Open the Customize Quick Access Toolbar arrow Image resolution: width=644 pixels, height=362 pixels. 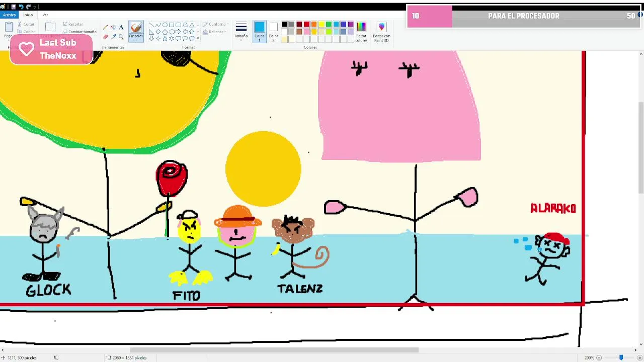pyautogui.click(x=35, y=7)
